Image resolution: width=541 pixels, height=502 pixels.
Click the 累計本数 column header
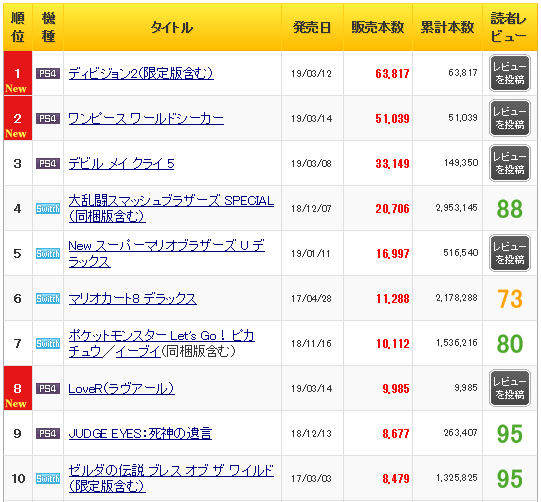tap(447, 27)
